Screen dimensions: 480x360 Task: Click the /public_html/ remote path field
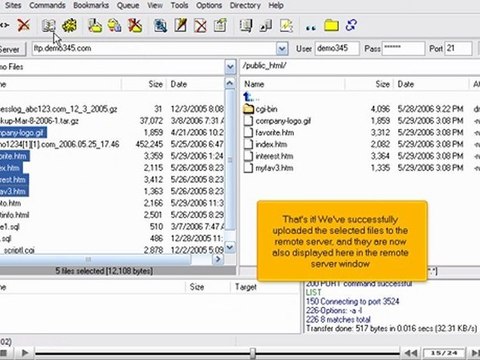click(360, 66)
